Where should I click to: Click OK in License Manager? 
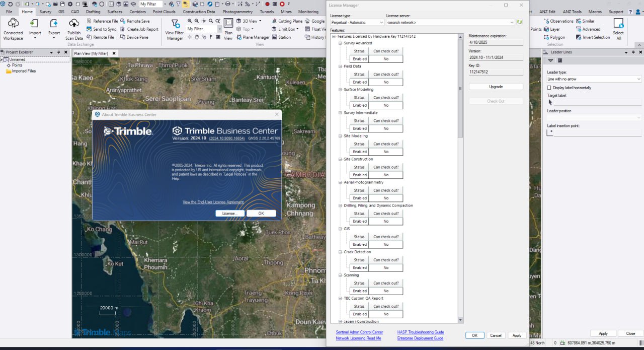point(474,335)
